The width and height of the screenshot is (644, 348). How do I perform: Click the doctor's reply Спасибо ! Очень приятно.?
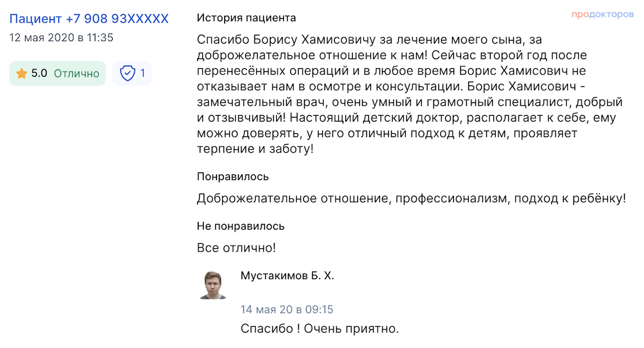point(319,329)
